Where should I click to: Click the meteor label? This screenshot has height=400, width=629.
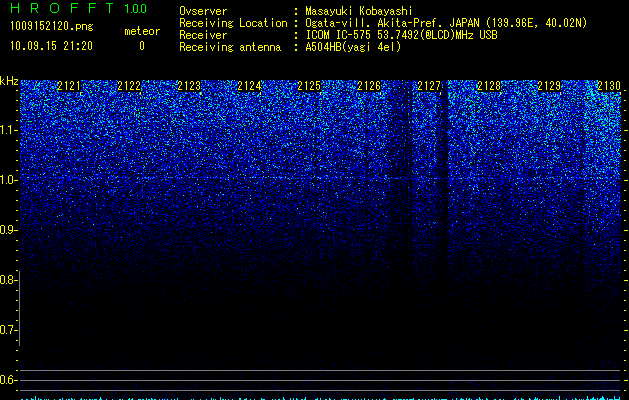tap(142, 31)
